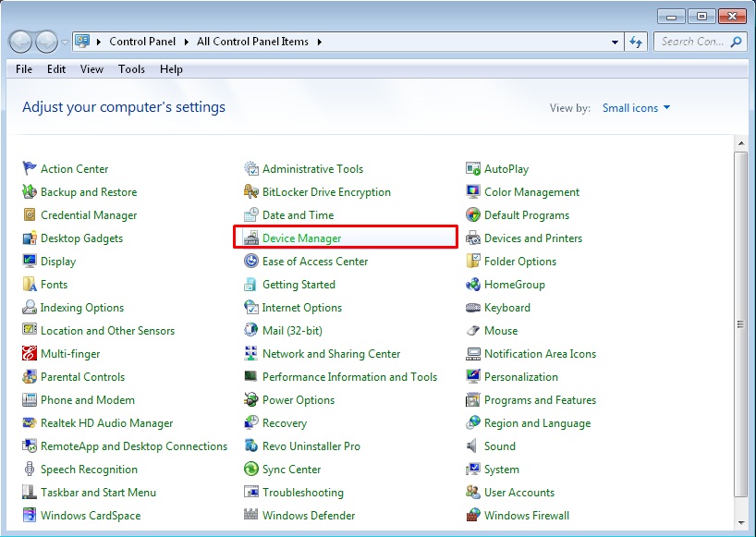The height and width of the screenshot is (537, 756).
Task: Click the scrollbar up arrow
Action: pos(740,143)
